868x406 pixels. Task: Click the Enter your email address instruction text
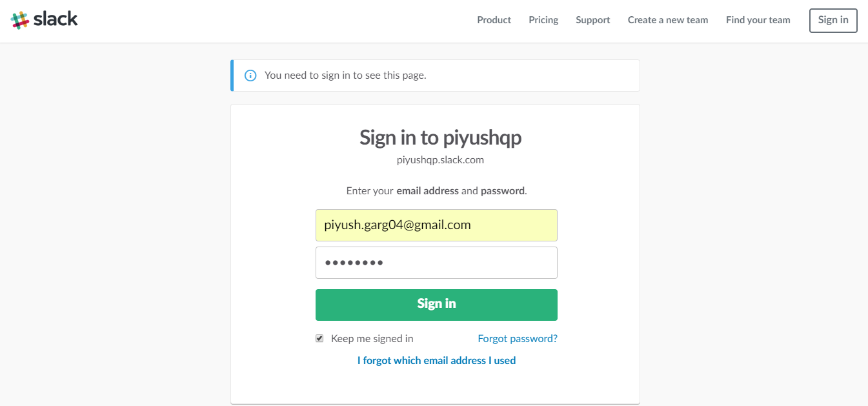click(x=436, y=191)
